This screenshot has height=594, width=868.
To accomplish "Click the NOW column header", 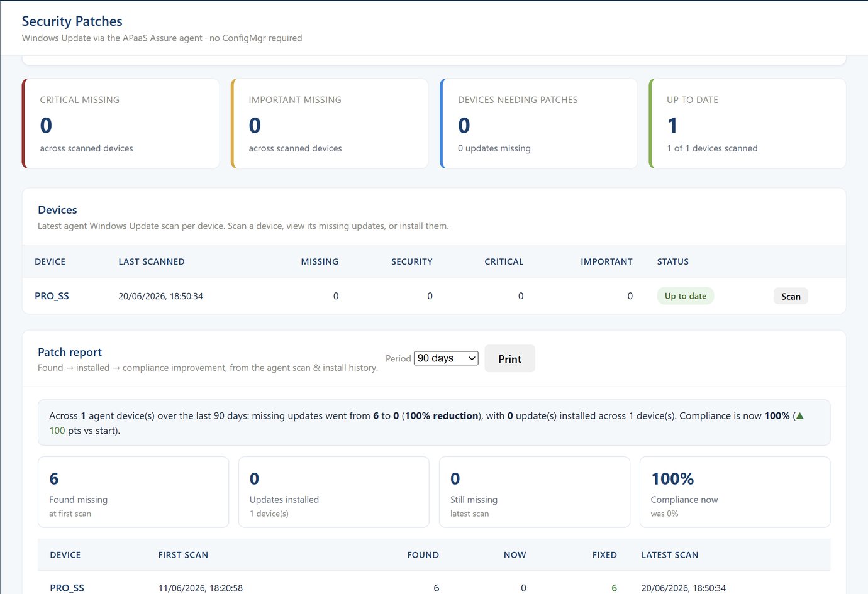I will (515, 555).
